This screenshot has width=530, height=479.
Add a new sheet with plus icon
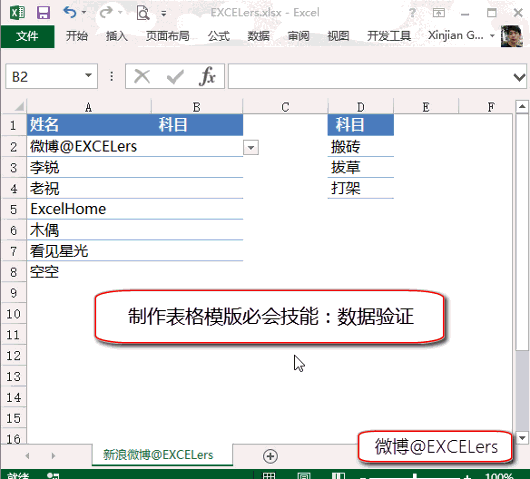click(270, 456)
